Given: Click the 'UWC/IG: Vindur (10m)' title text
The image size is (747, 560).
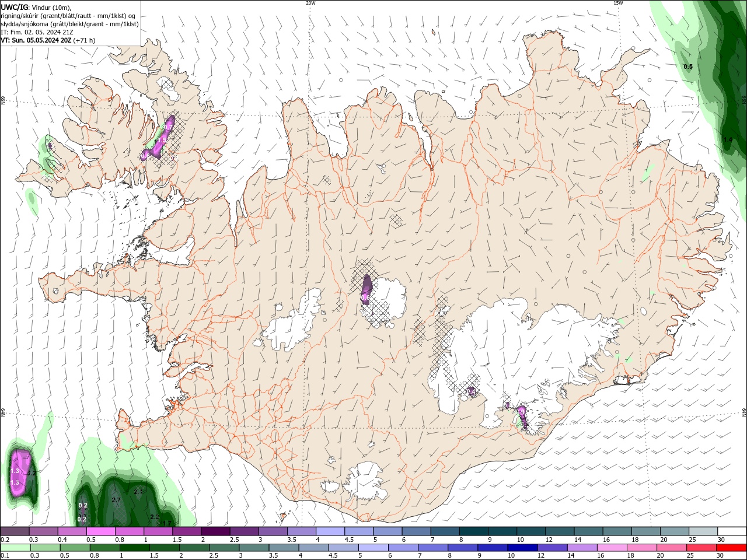Looking at the screenshot, I should pos(35,7).
